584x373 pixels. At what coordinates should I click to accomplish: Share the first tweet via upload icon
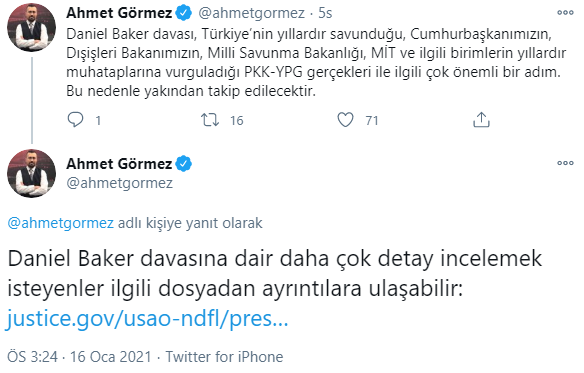click(481, 120)
